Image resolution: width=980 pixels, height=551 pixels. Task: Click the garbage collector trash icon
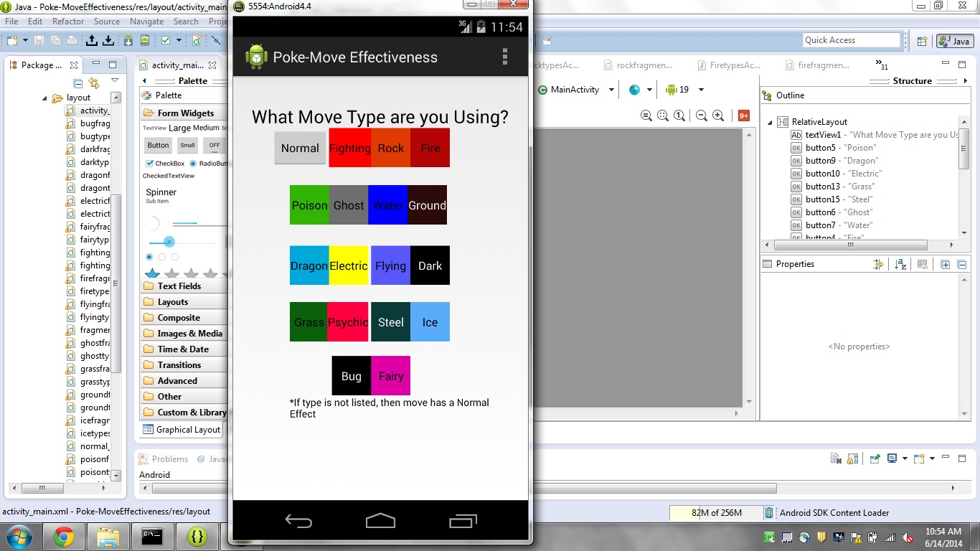[x=769, y=512]
